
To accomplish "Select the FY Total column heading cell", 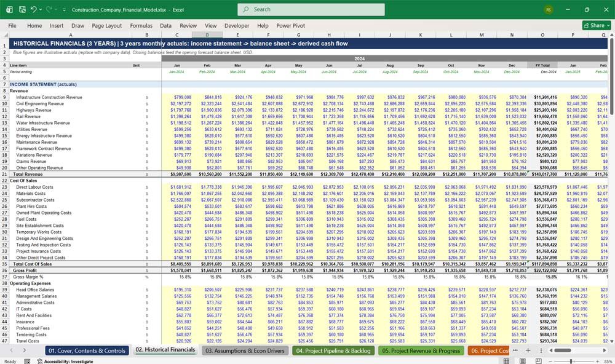I will click(542, 66).
